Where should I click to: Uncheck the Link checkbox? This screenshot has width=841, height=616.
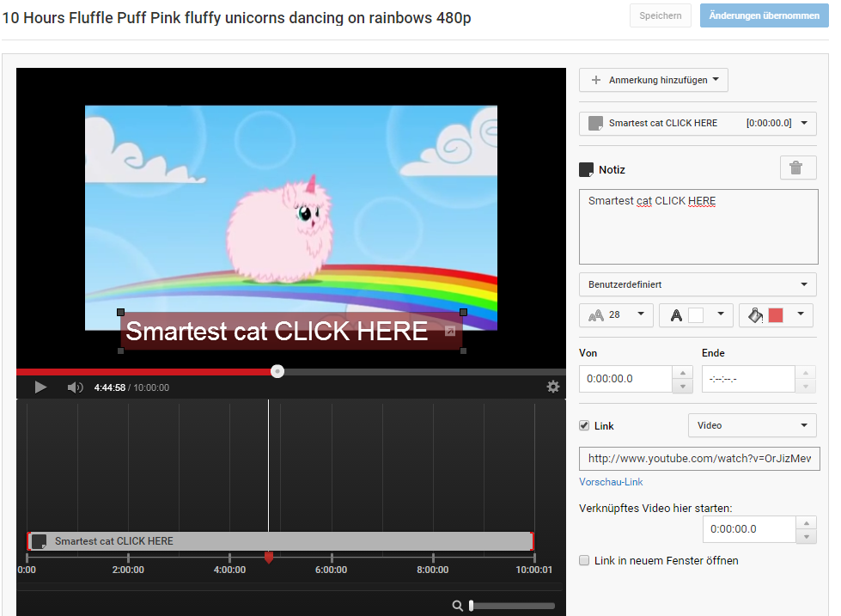(584, 425)
